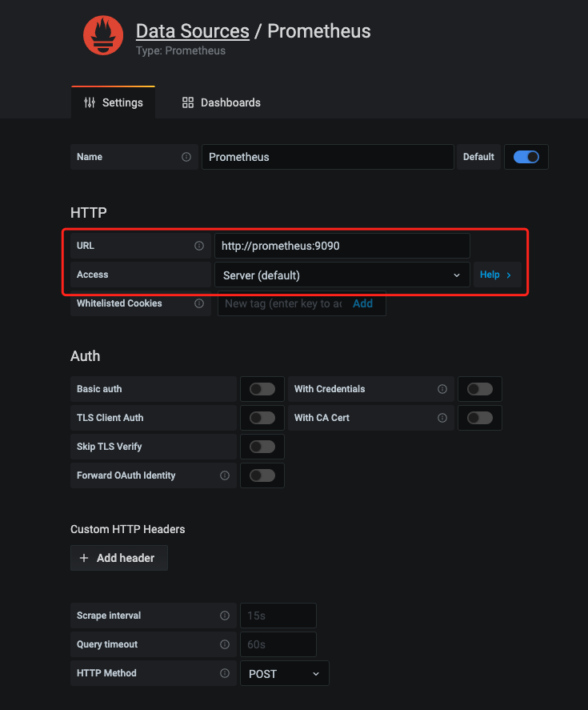
Task: Click the Name input field containing Prometheus
Action: [328, 157]
